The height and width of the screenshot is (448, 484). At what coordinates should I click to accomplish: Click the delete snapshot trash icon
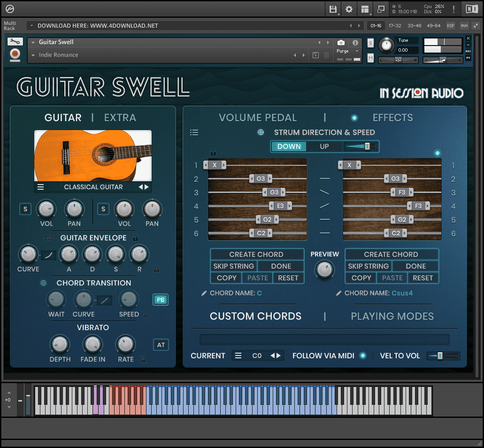(326, 55)
